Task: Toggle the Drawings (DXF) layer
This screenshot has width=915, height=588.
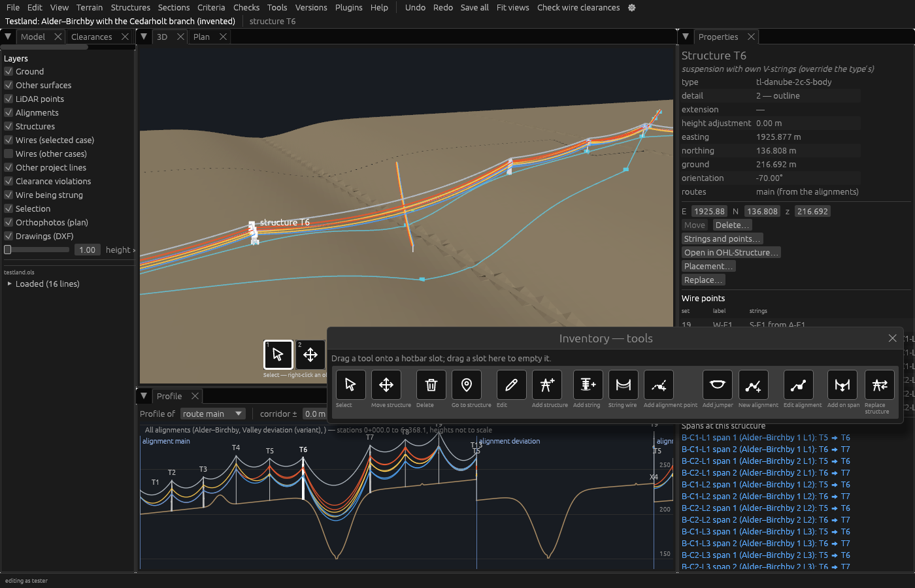Action: 8,236
